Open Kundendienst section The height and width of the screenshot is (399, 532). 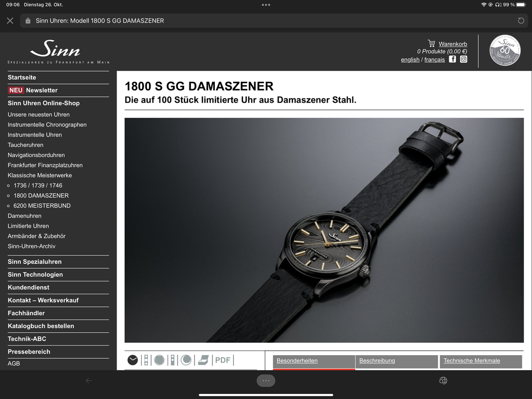[28, 288]
